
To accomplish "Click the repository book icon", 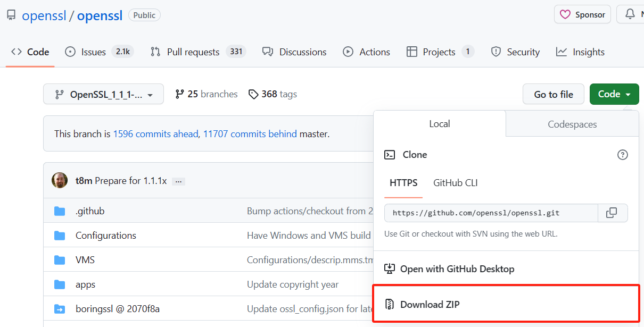I will pos(11,15).
